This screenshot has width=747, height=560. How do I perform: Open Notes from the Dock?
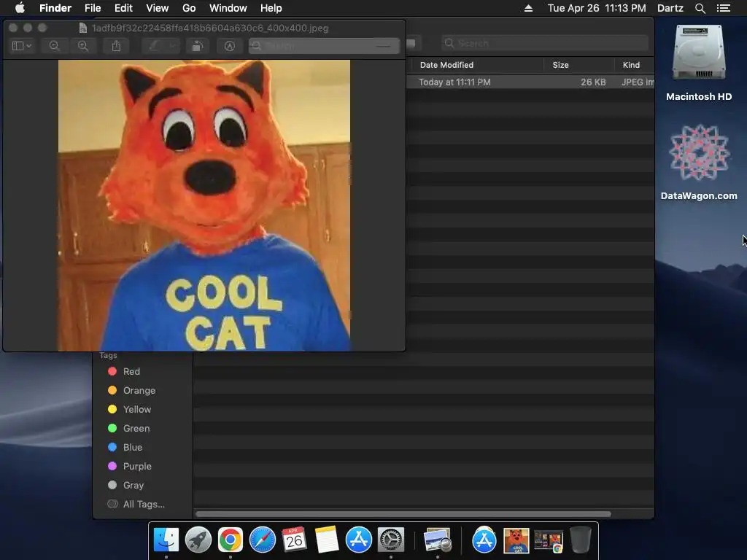[326, 540]
